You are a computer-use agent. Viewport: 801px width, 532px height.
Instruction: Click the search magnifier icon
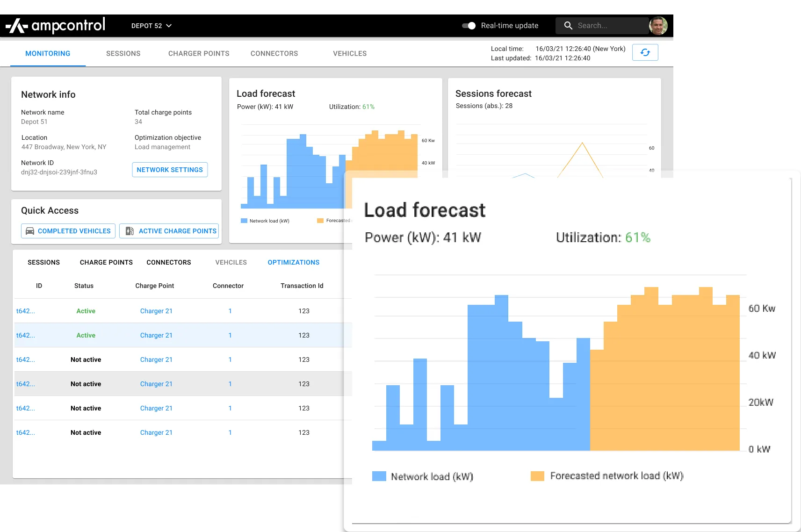(x=568, y=25)
